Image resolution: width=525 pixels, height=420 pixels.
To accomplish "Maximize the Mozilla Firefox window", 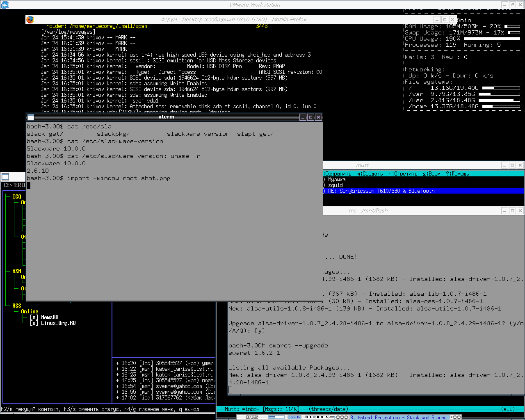I will pos(445,20).
